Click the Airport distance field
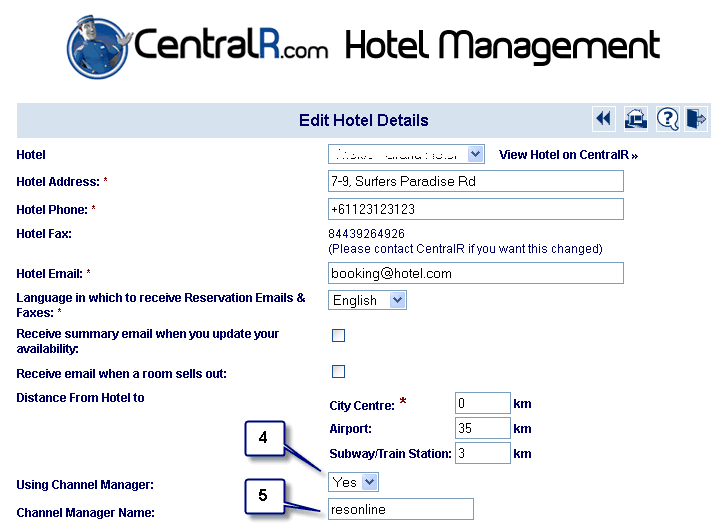Viewport: 719px width, 531px height. pos(482,428)
